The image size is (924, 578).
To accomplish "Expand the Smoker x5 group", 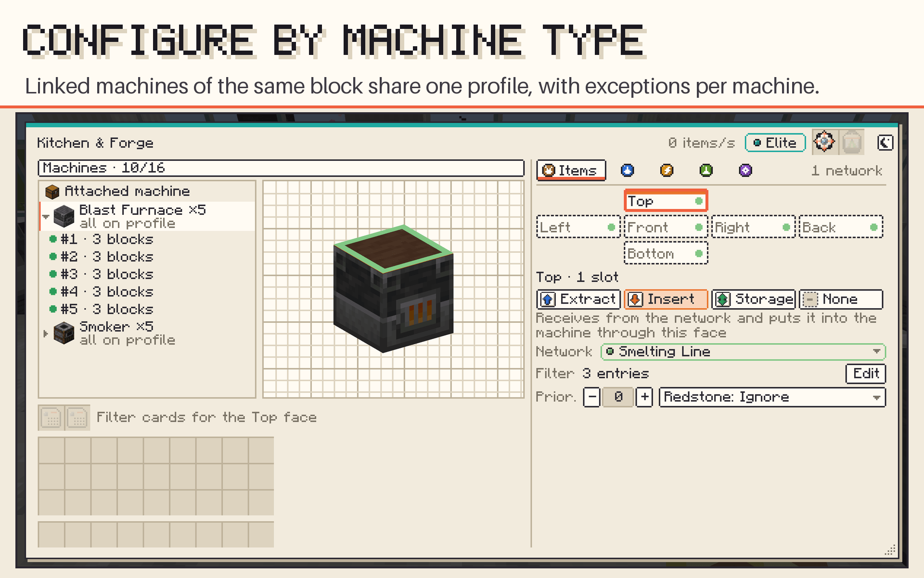I will 46,333.
